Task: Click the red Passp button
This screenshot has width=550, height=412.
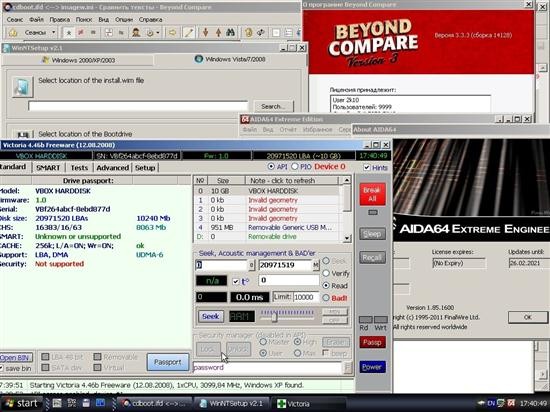Action: click(372, 342)
